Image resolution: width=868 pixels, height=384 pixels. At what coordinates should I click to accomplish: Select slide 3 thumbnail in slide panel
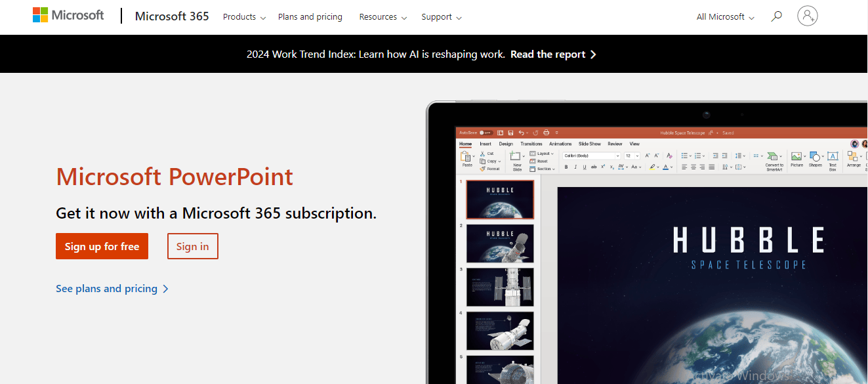500,287
